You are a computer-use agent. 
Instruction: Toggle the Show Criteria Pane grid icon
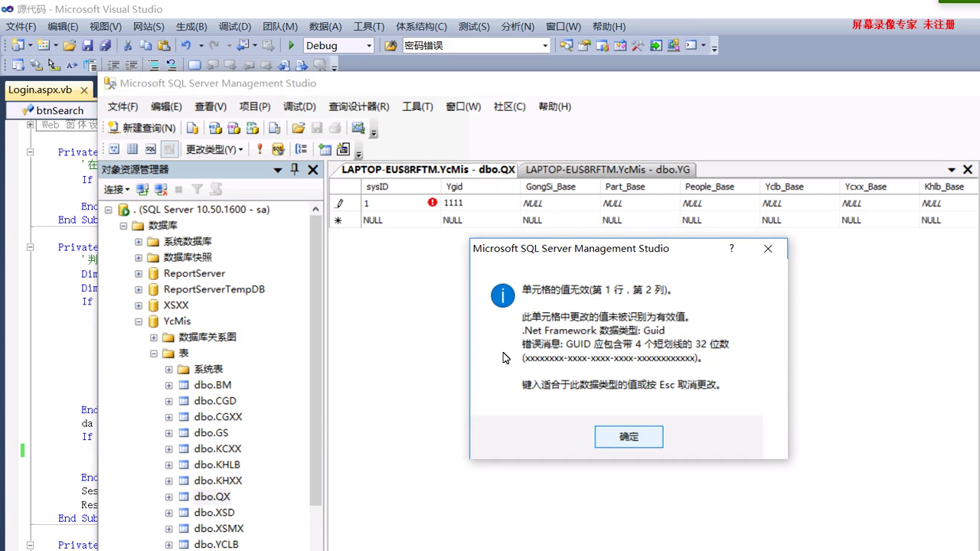coord(132,149)
